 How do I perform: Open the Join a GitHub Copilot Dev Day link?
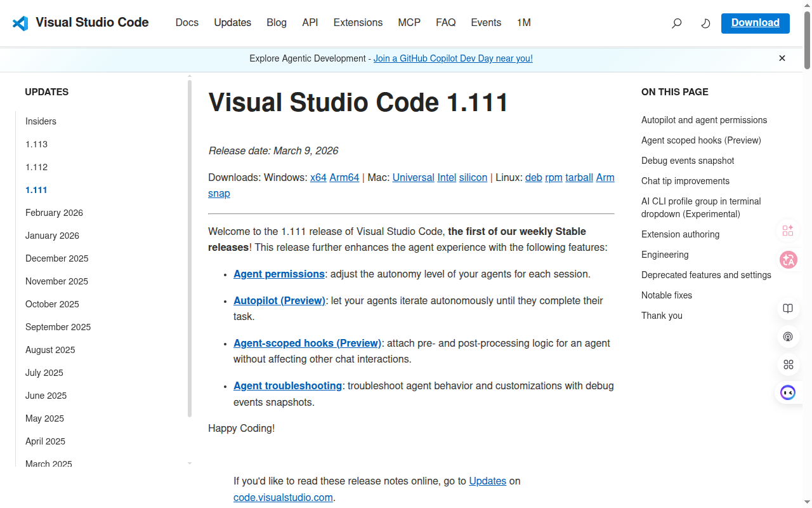453,58
